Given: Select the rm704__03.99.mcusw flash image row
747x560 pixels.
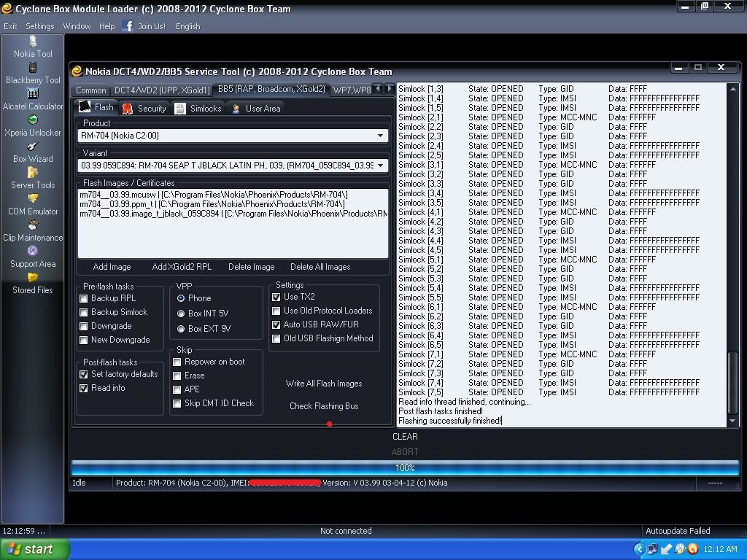Looking at the screenshot, I should click(x=214, y=195).
